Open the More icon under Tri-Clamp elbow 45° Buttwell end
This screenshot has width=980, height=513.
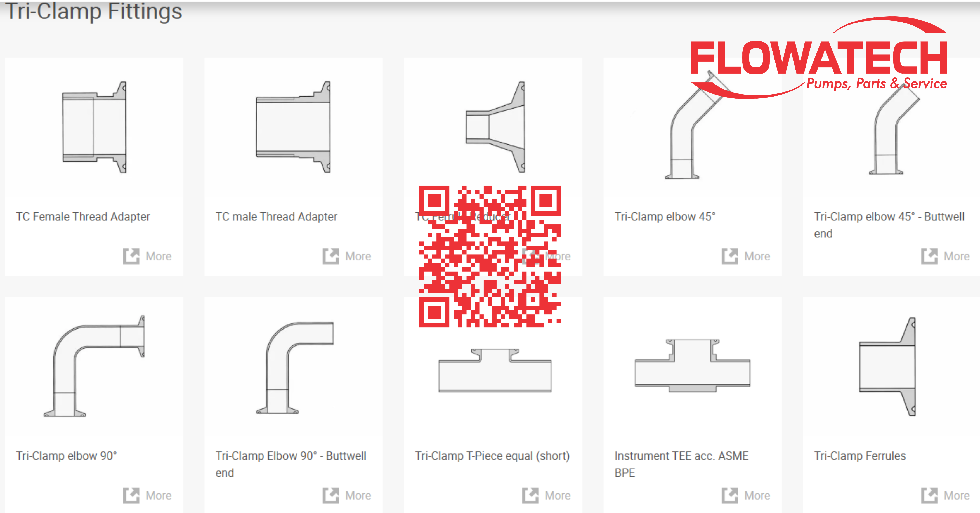coord(929,256)
